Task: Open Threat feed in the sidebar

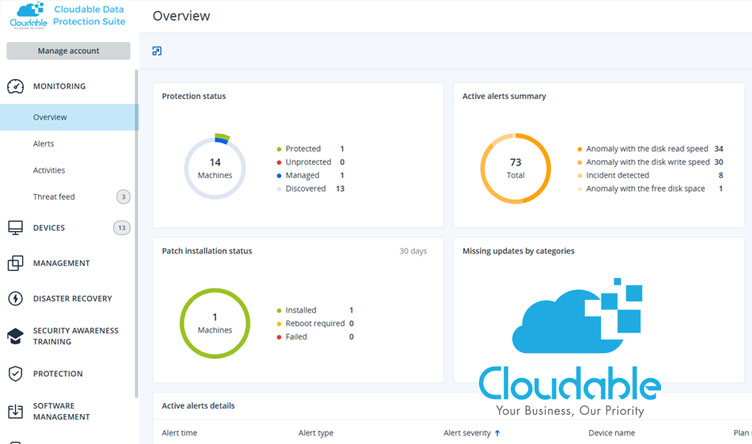Action: coord(54,197)
